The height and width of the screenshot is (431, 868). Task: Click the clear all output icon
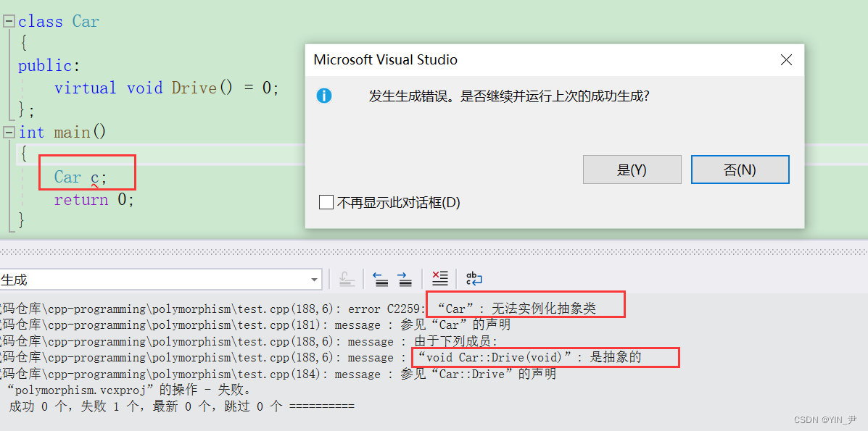[439, 279]
